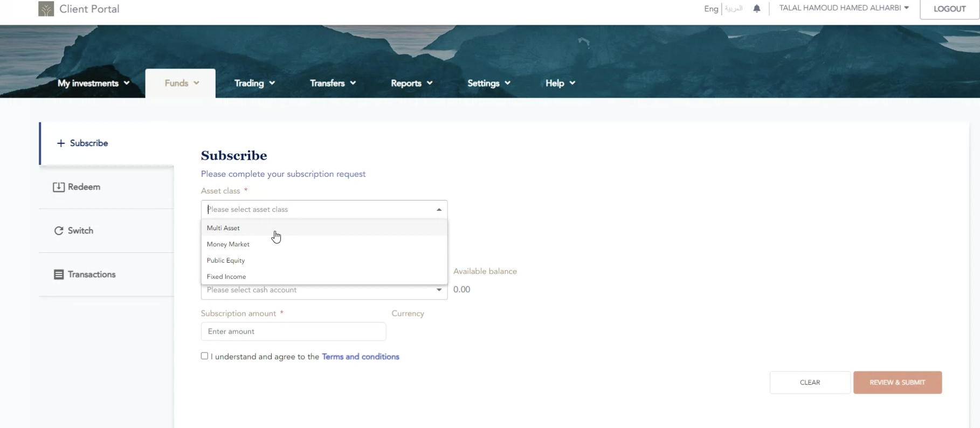Click the Clear button
This screenshot has width=980, height=428.
[810, 383]
